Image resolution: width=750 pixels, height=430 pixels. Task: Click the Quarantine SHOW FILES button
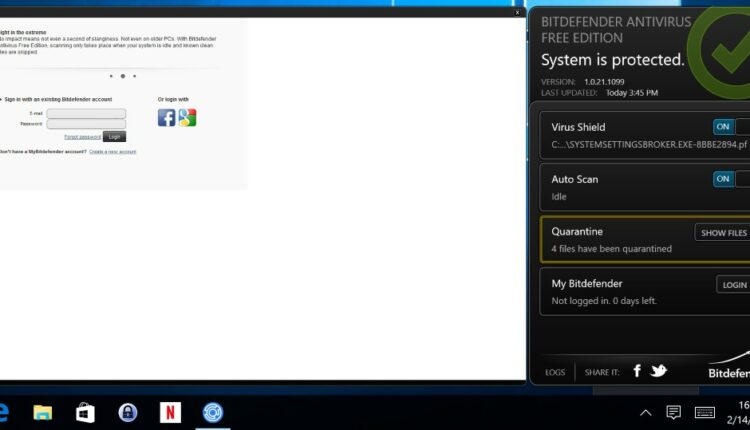pyautogui.click(x=723, y=233)
